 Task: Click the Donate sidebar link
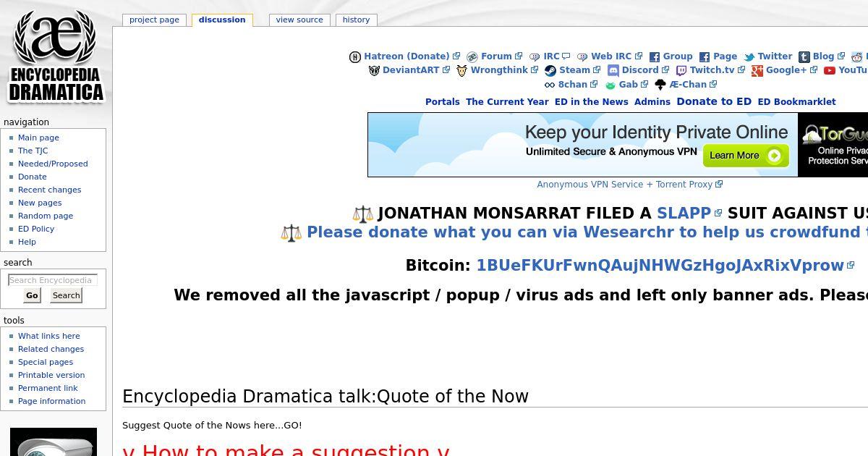[32, 177]
